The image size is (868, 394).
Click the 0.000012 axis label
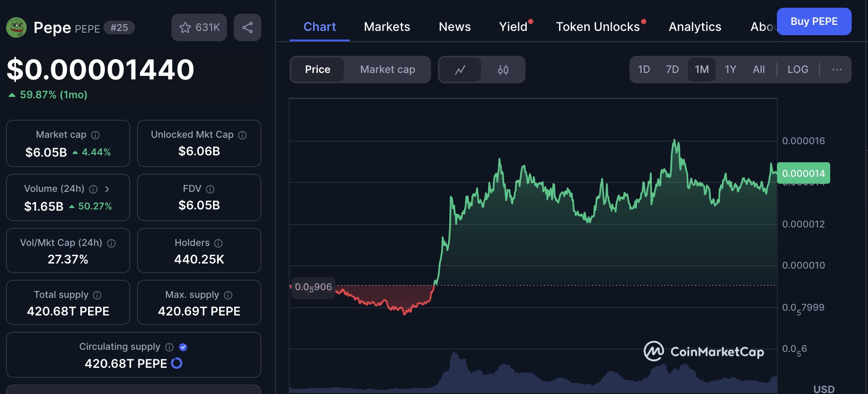pyautogui.click(x=803, y=224)
